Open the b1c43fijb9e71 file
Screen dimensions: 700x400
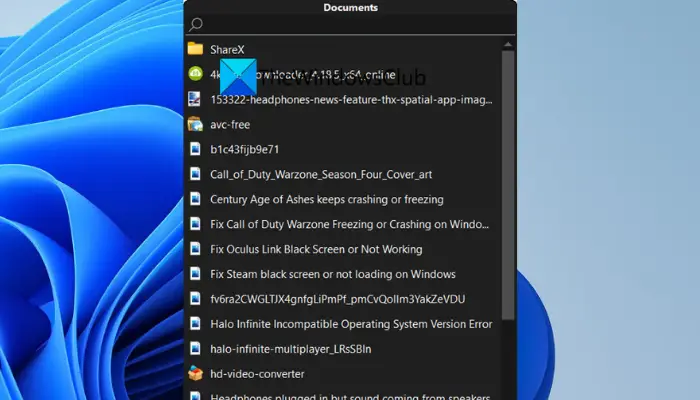245,150
